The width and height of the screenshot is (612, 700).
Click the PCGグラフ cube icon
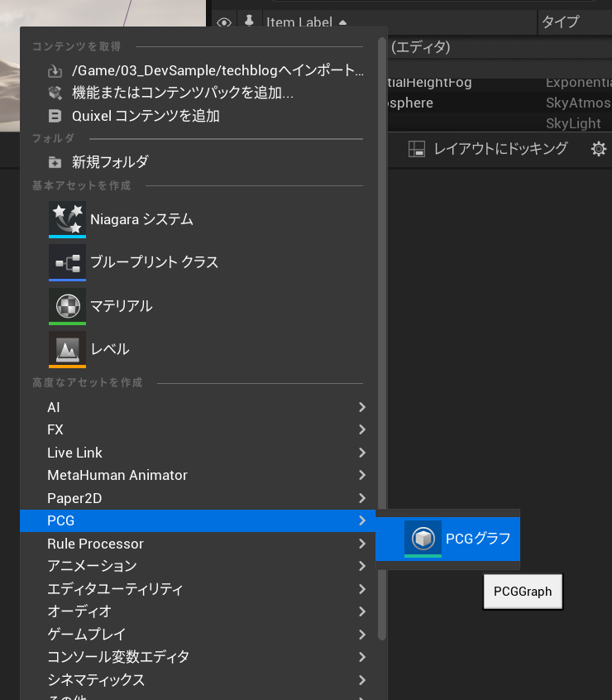click(423, 539)
